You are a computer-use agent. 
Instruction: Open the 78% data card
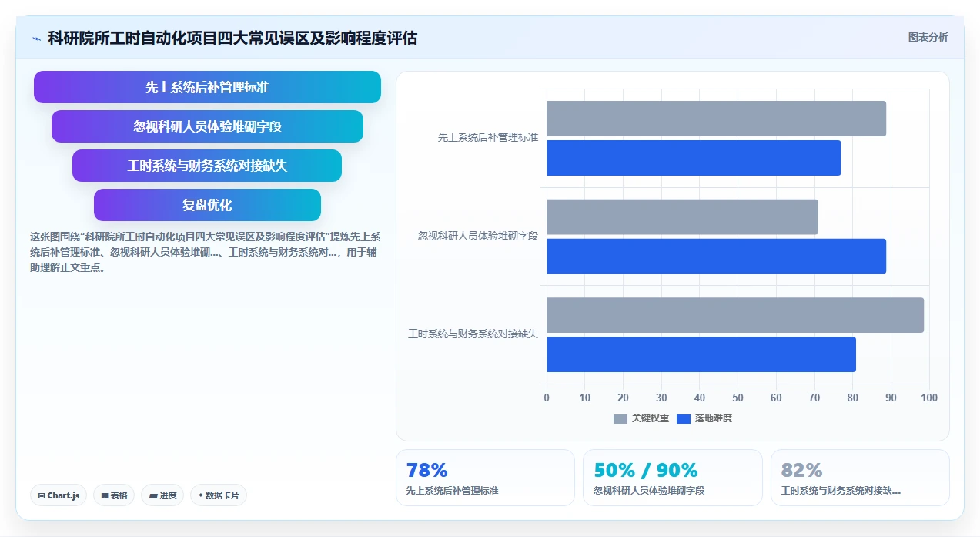[x=485, y=478]
